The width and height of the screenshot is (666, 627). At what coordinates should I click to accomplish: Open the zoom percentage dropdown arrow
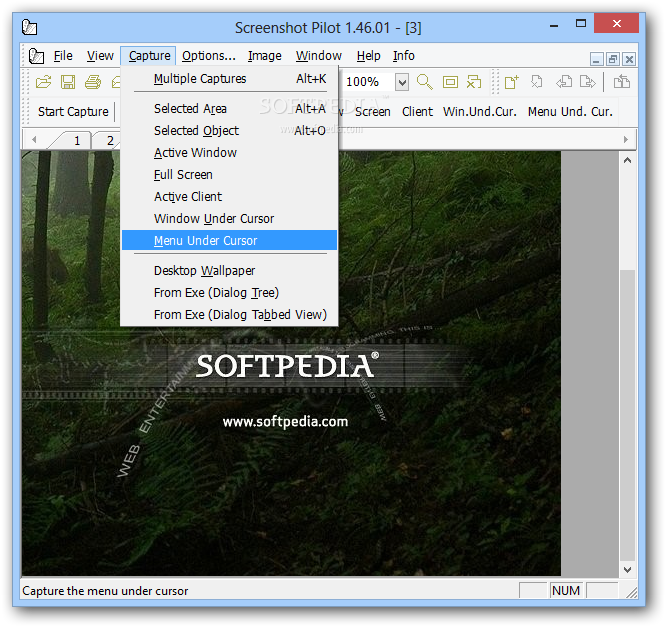click(x=402, y=82)
